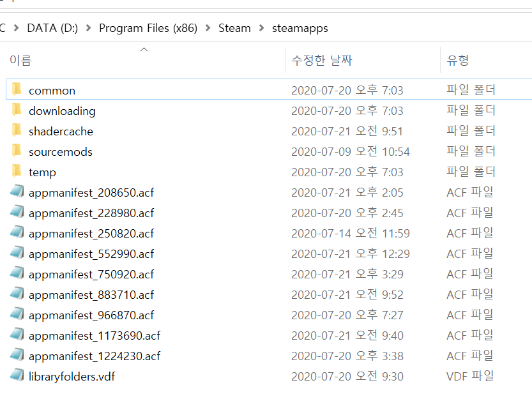Screen dimensions: 532x408
Task: Click date 2020-07-21 오후 2:05
Action: 347,193
